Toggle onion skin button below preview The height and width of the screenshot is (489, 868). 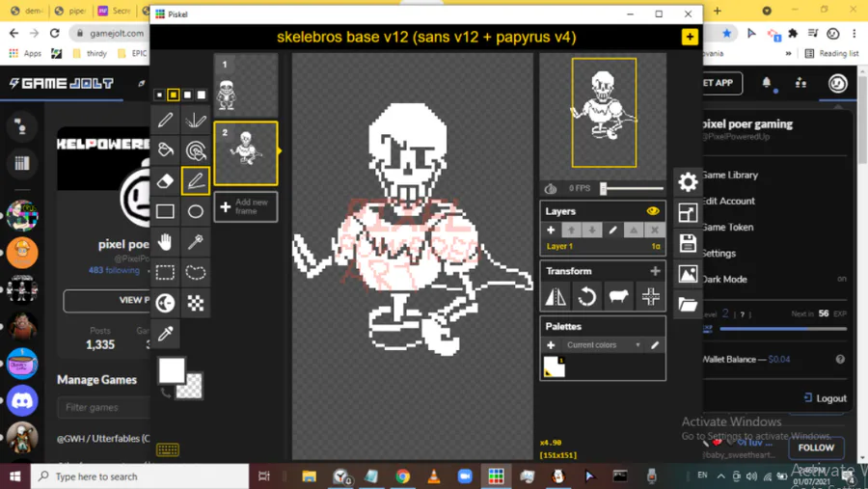[x=551, y=188]
